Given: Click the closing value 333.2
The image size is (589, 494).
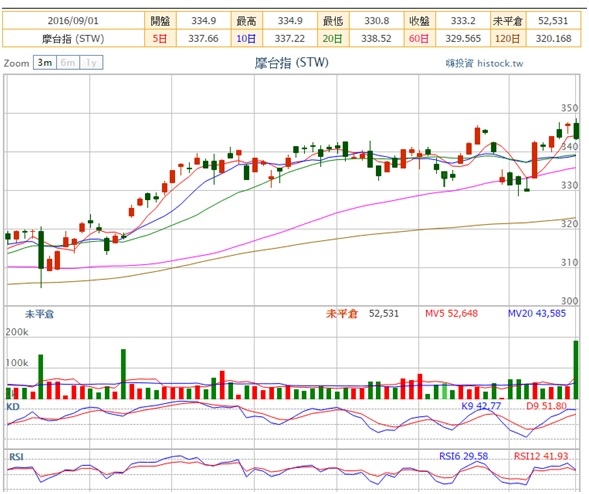Looking at the screenshot, I should [463, 21].
